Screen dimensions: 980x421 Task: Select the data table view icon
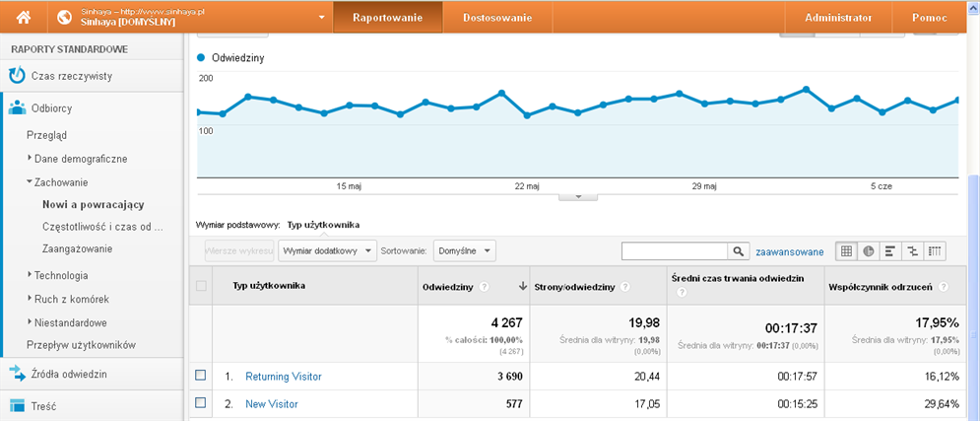pos(846,251)
